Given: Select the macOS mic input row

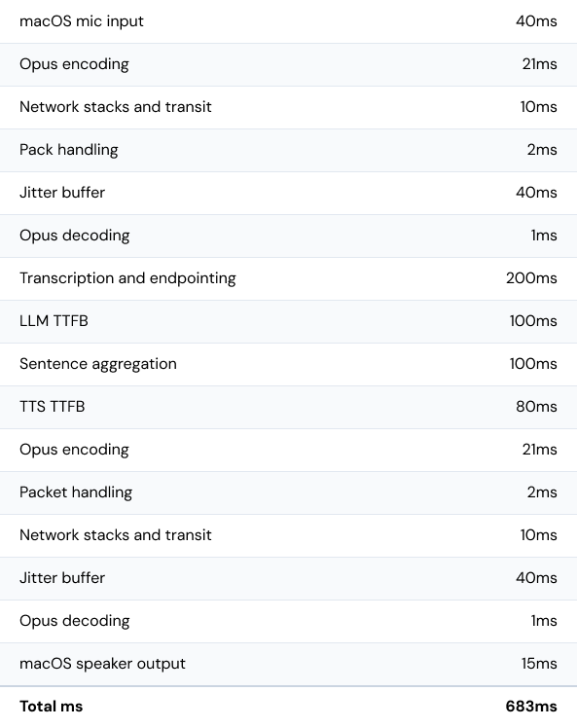Looking at the screenshot, I should (288, 21).
